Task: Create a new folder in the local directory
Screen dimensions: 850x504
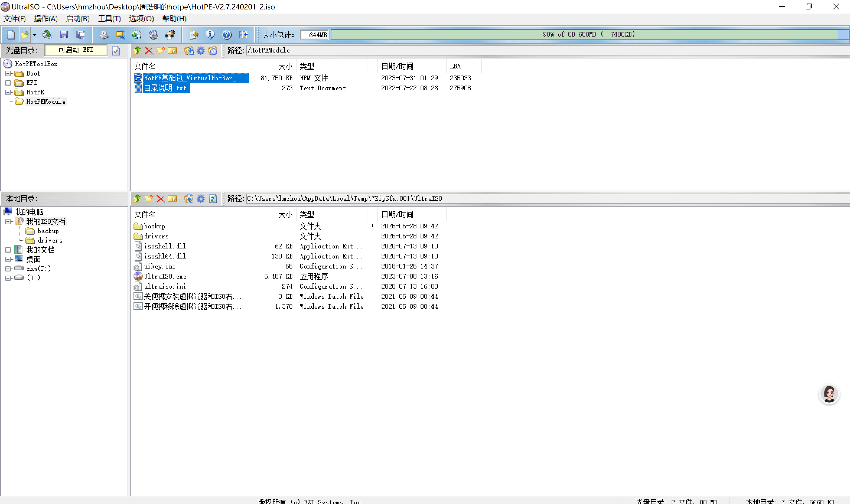Action: pos(149,199)
